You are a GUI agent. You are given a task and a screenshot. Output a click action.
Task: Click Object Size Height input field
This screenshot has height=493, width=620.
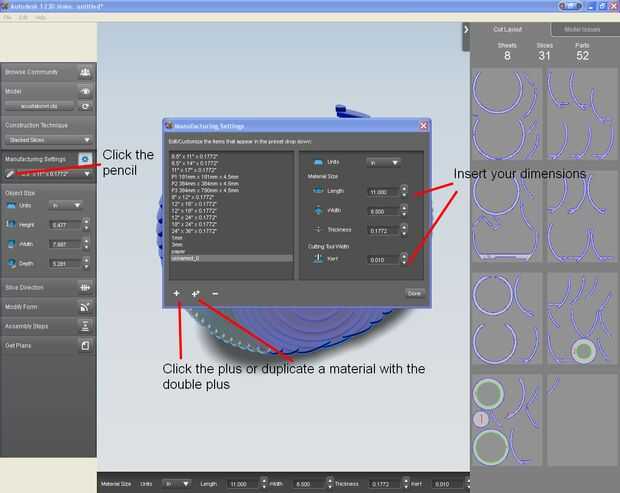(65, 225)
